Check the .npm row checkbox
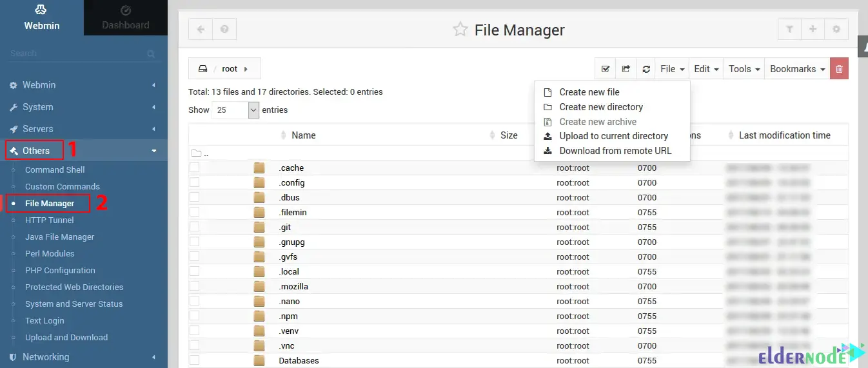This screenshot has width=868, height=368. (194, 316)
